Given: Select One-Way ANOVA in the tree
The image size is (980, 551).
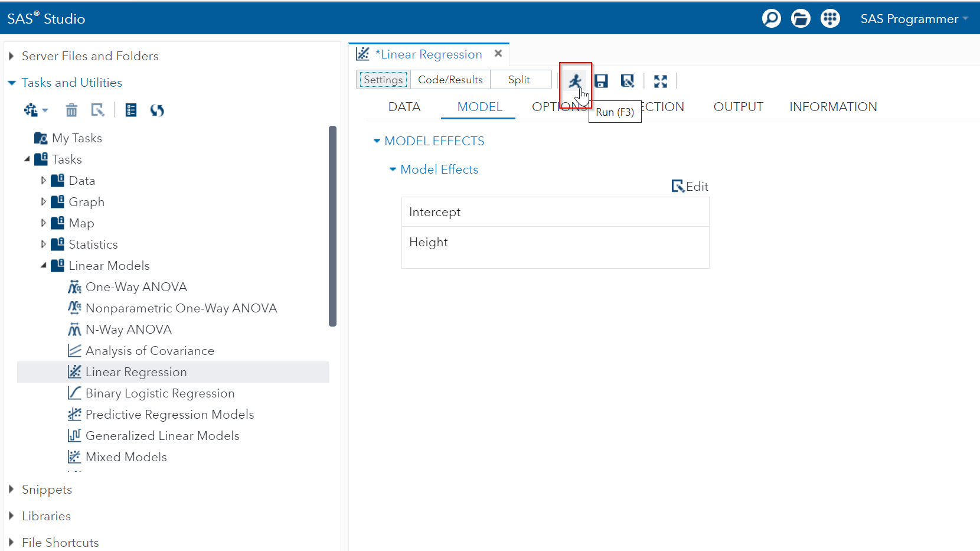Looking at the screenshot, I should [x=136, y=286].
